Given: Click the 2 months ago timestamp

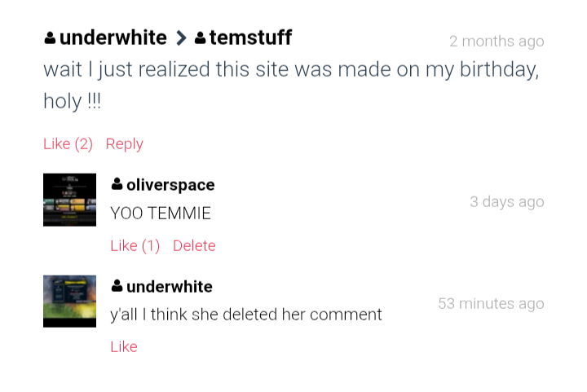Looking at the screenshot, I should (497, 42).
